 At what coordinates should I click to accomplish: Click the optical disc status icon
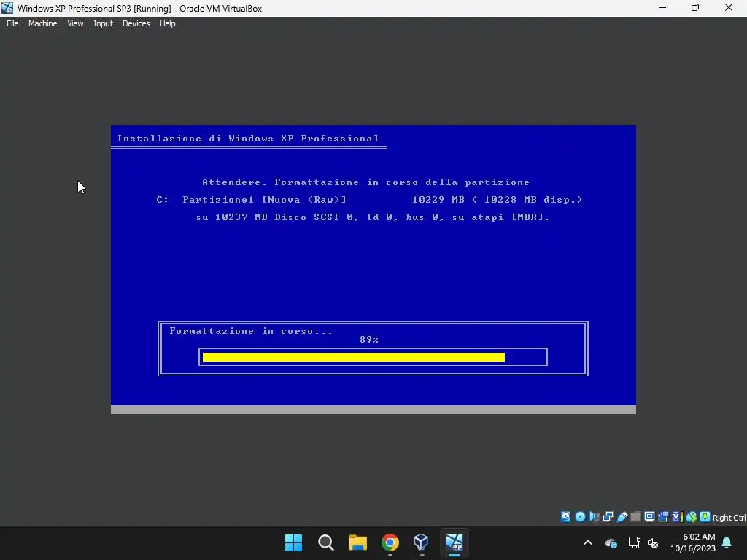pos(580,517)
